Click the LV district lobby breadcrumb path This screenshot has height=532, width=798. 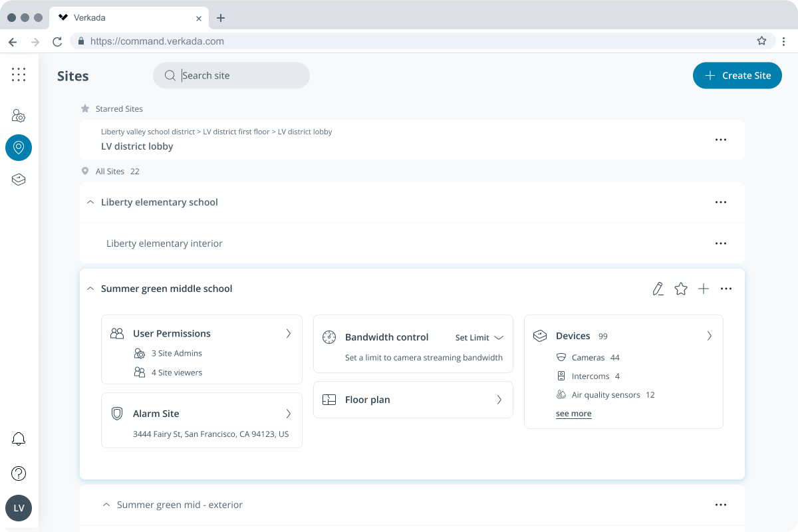[216, 132]
